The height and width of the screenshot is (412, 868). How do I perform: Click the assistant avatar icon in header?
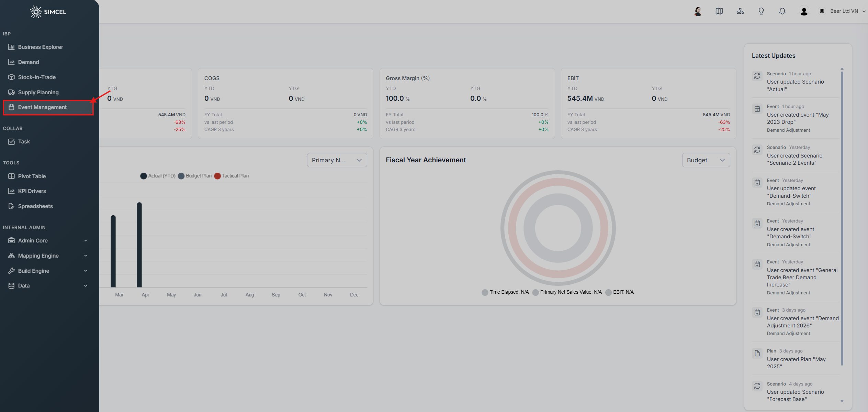[x=698, y=11]
